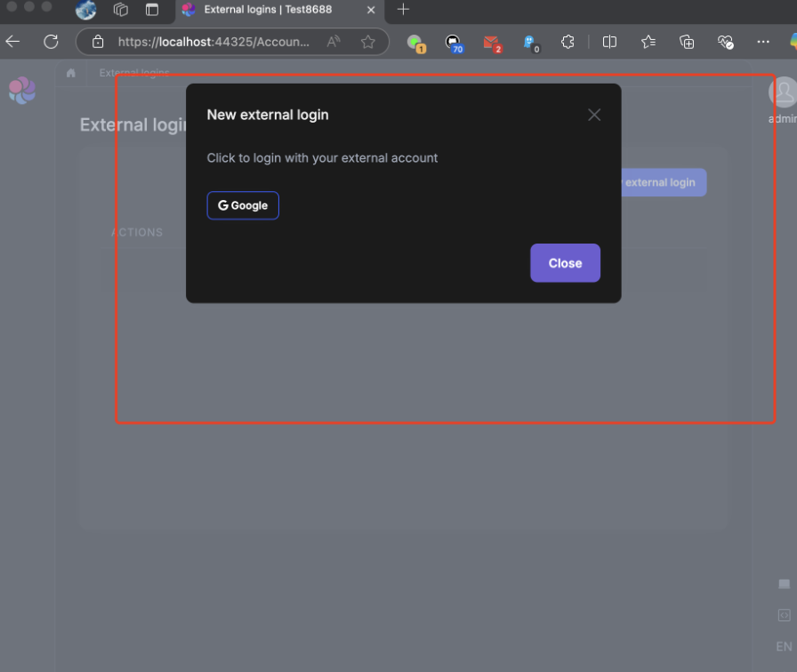Click the home breadcrumb icon
Image resolution: width=797 pixels, height=672 pixels.
[71, 73]
